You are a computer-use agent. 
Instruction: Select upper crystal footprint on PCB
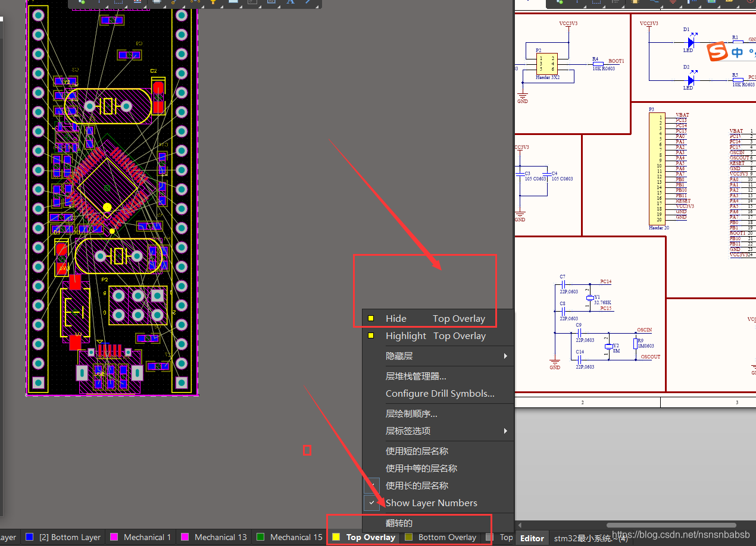pyautogui.click(x=108, y=106)
